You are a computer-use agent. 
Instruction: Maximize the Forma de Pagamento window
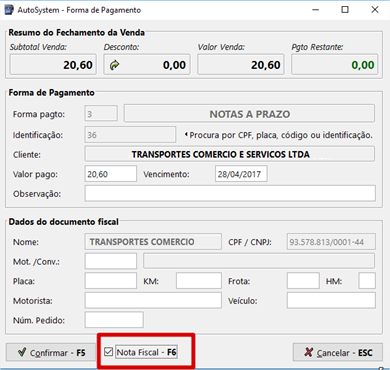pos(345,10)
